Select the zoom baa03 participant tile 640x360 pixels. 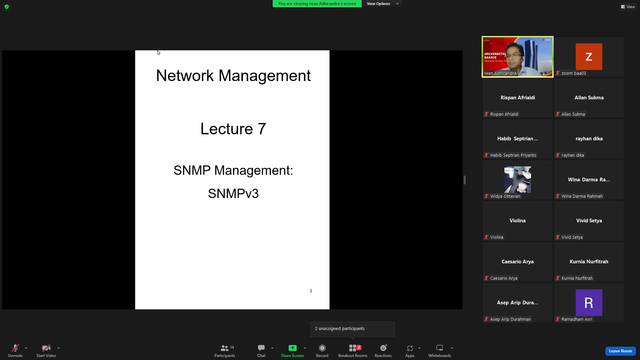click(589, 57)
